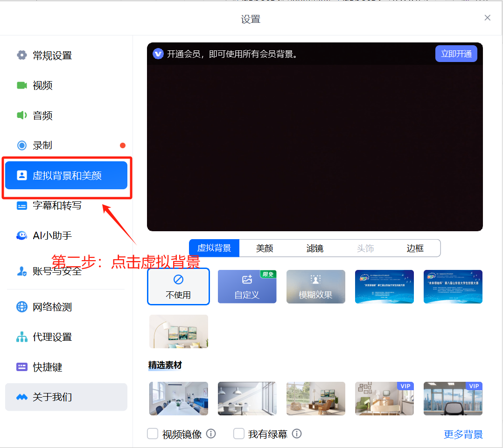Screen dimensions: 503x448
Task: Select the Audio speaker icon
Action: [x=22, y=115]
